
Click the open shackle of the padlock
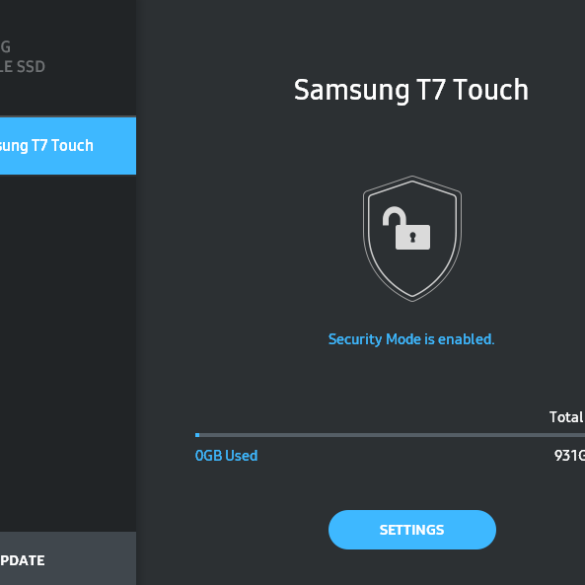click(395, 216)
